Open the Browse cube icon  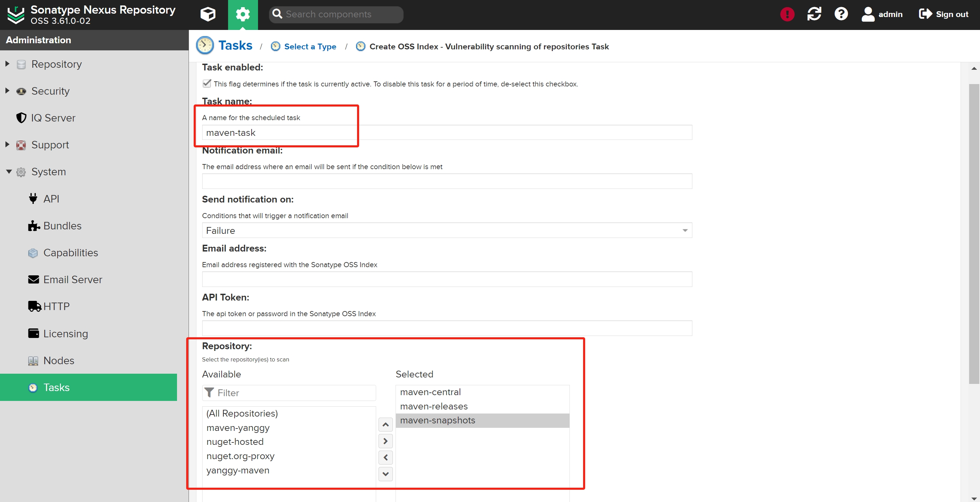[x=208, y=14]
